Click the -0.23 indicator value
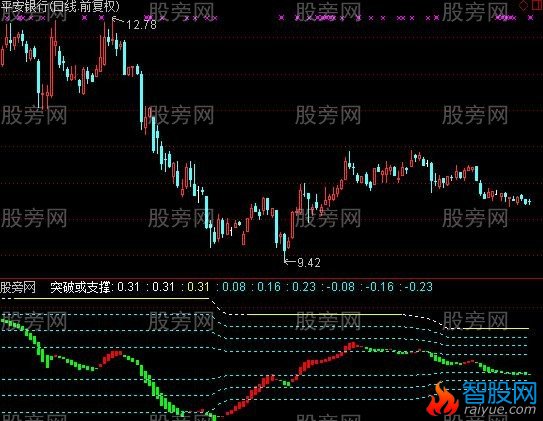Screen dimensions: 543x421 419,287
